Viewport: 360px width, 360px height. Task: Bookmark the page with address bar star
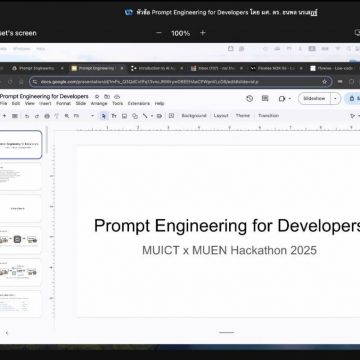(324, 82)
